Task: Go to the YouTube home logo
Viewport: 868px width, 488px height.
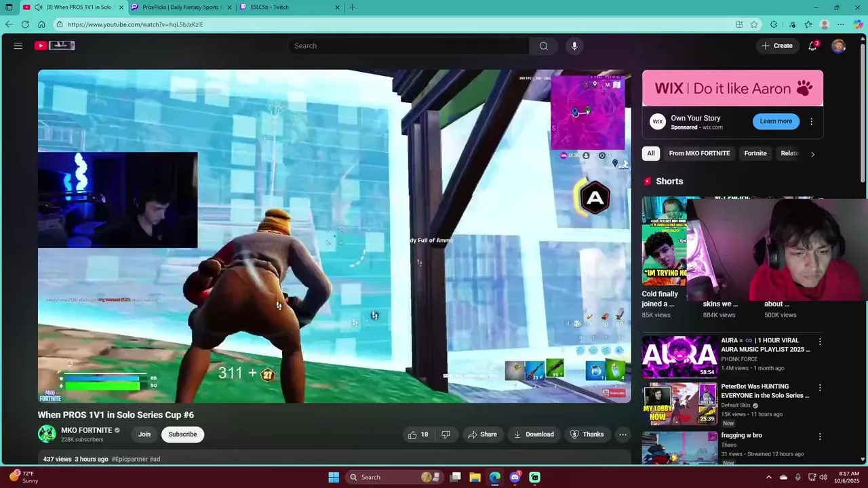Action: [x=54, y=45]
